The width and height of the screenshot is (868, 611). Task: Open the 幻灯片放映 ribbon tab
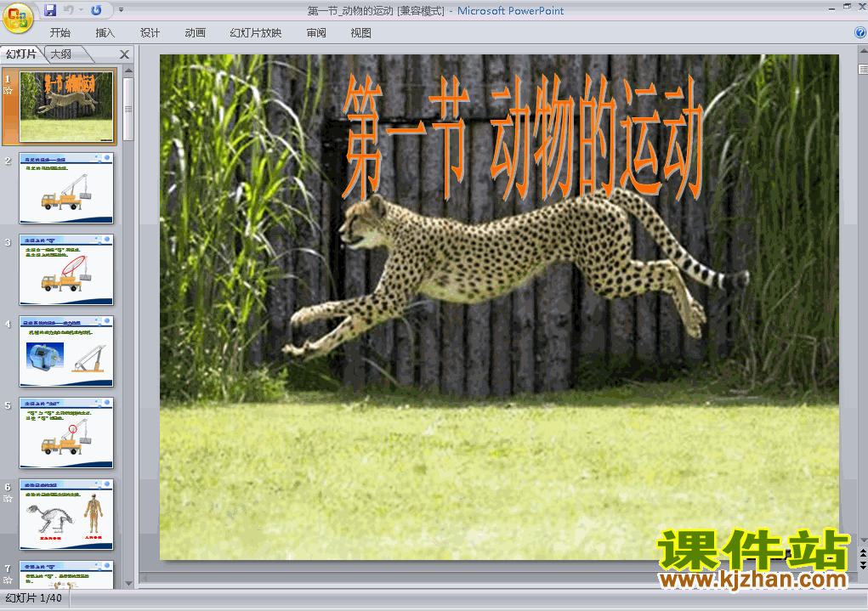click(256, 32)
